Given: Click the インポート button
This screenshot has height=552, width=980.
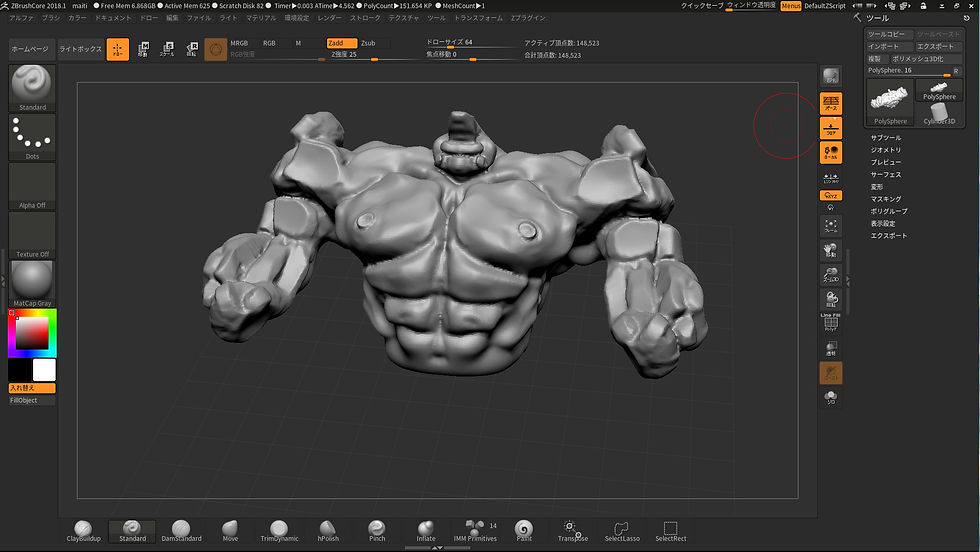Looking at the screenshot, I should pos(889,46).
